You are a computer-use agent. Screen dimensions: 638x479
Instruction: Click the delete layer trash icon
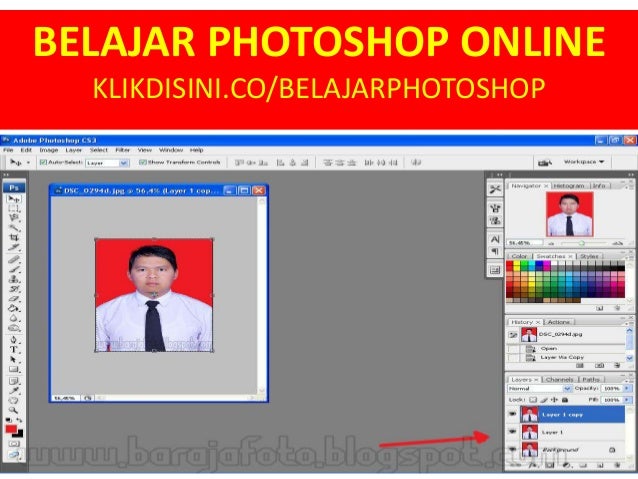[617, 464]
